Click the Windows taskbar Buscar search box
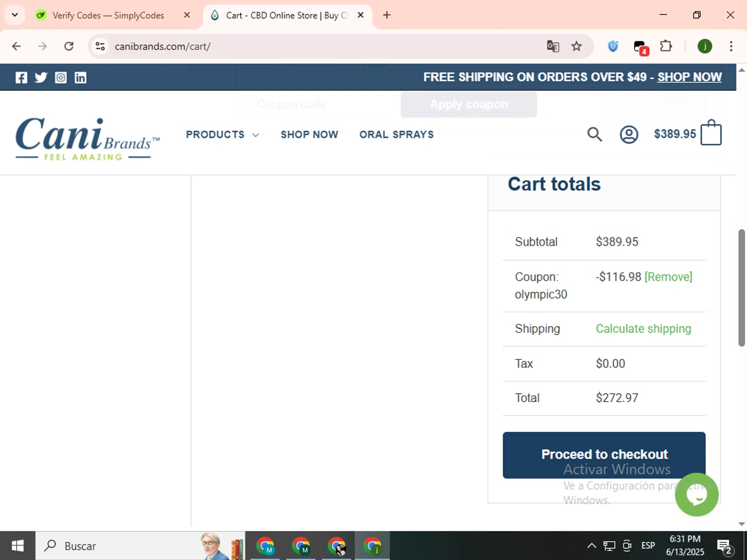Screen dimensions: 747x560 (140, 546)
